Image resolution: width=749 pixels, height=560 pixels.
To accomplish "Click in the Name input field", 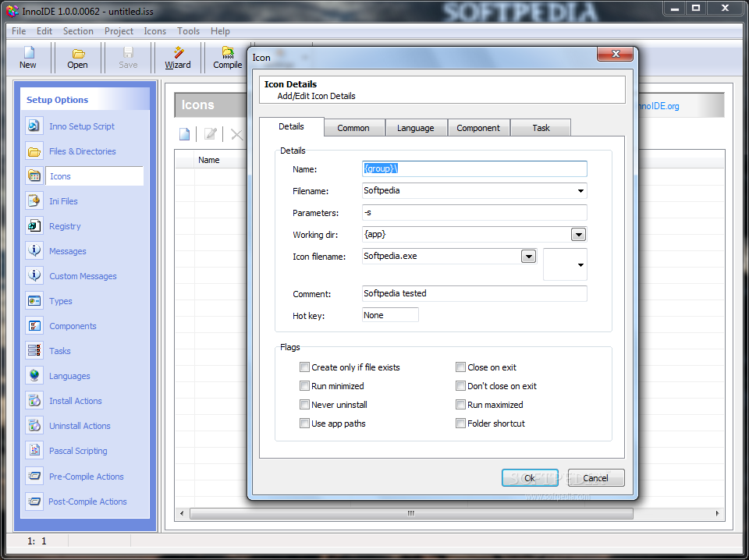I will click(x=474, y=169).
